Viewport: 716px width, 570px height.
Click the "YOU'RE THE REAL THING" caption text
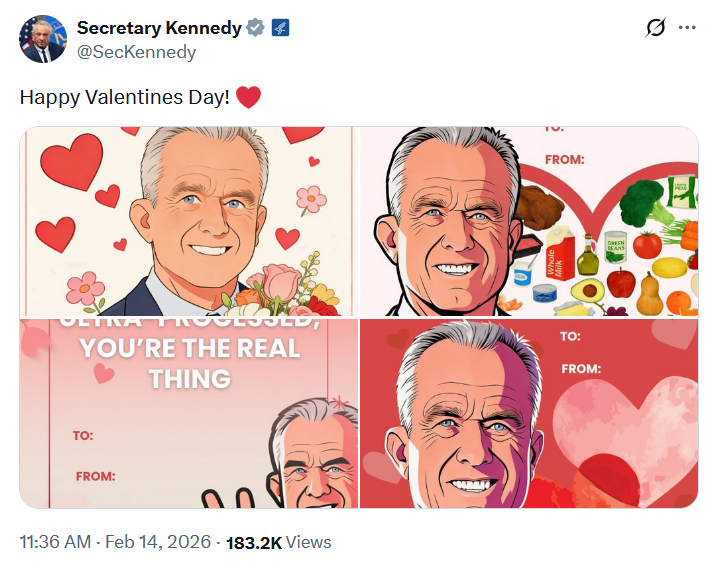click(x=189, y=363)
